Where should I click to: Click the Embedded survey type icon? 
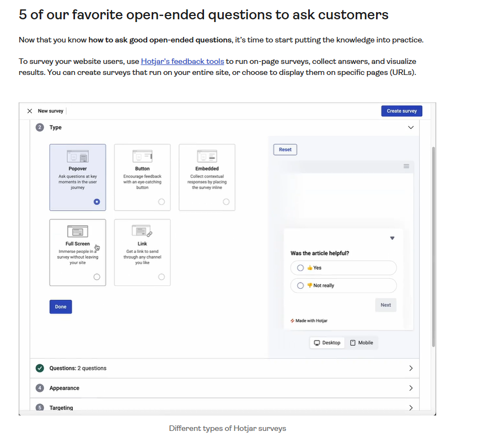click(x=207, y=156)
